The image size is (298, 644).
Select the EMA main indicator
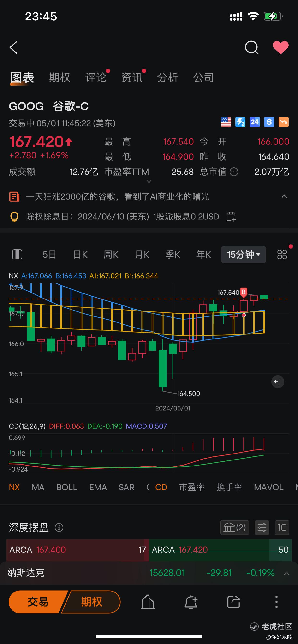[x=98, y=487]
